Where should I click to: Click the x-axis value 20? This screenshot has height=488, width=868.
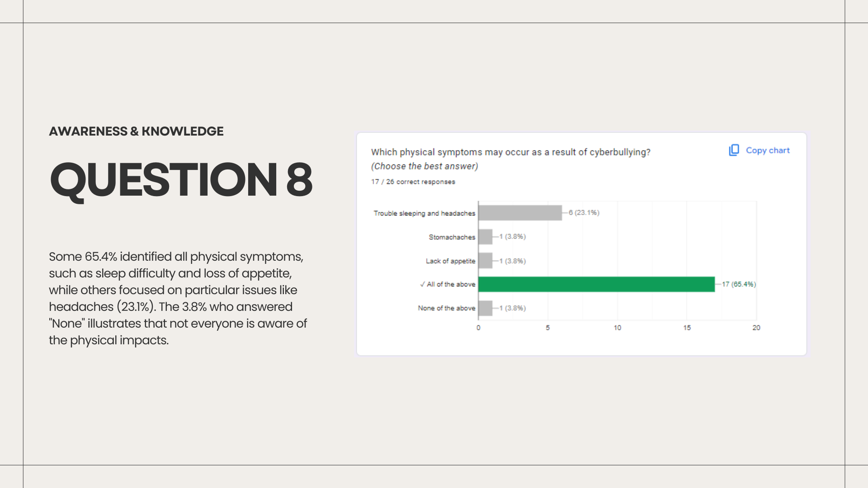tap(756, 328)
